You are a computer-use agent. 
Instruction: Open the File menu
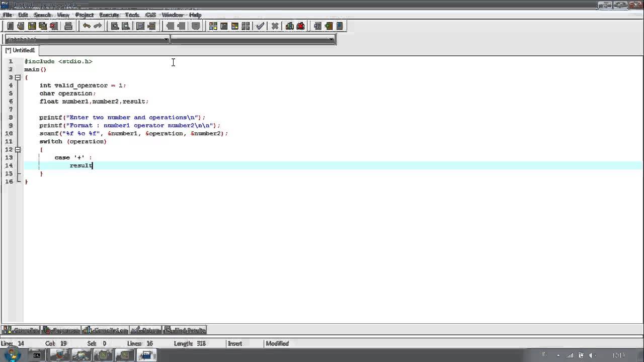click(x=8, y=15)
